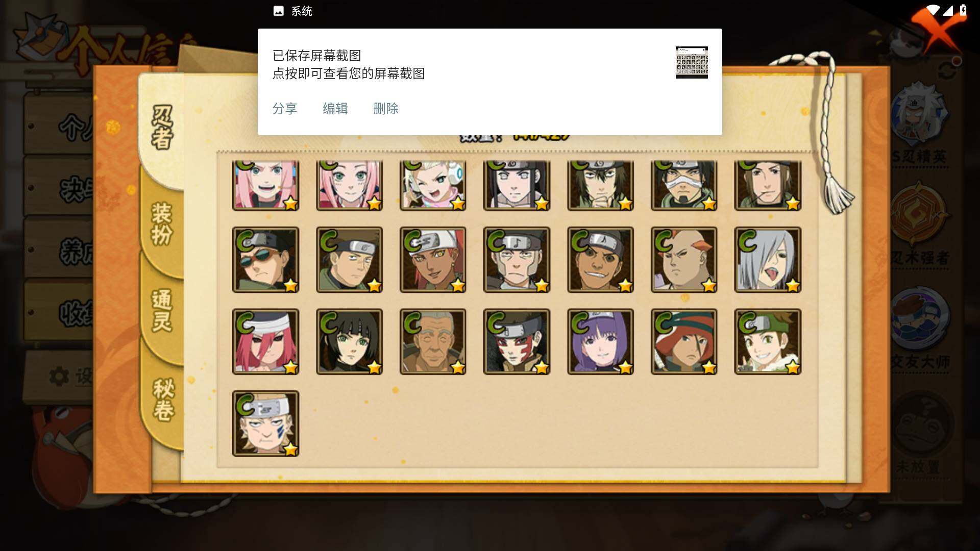Pick the old bald man portrait
Image resolution: width=980 pixels, height=551 pixels.
click(x=433, y=341)
